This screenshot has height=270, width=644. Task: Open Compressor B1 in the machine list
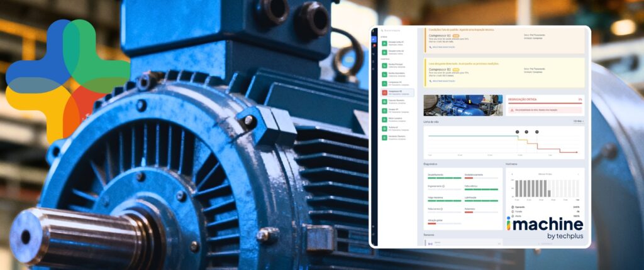pos(397,84)
